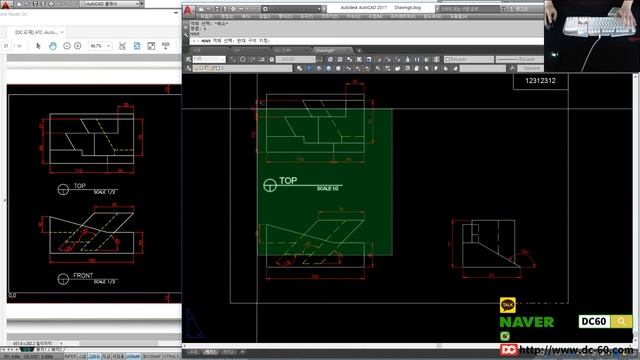Close the [DC교육] document tab in Reader

(62, 32)
